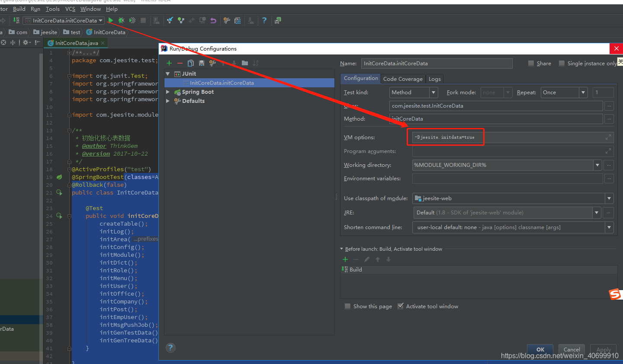Open run configuration selector InitCoreData.initCoreData
Image resolution: width=623 pixels, height=364 pixels.
(64, 20)
